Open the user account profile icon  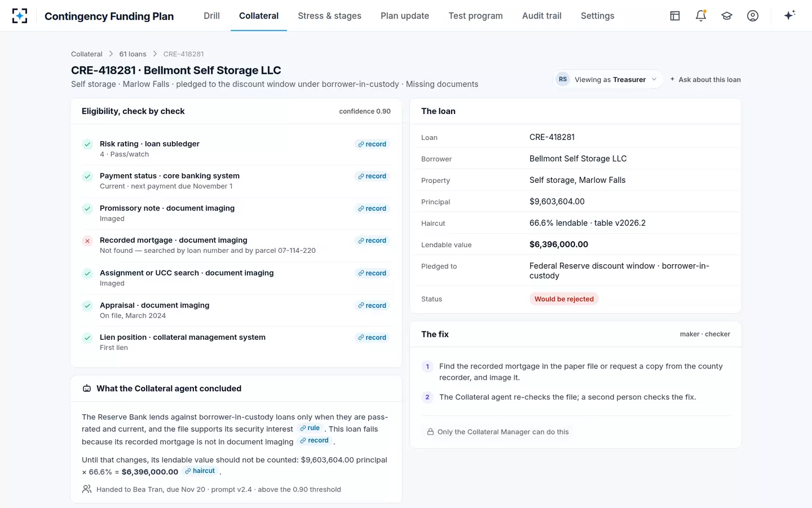pos(753,16)
